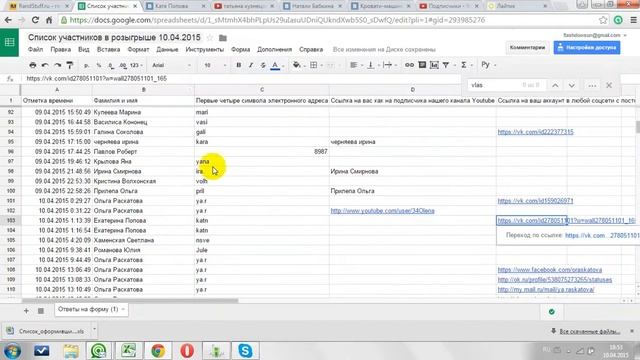Open the 123 number formats dropdown
Viewport: 640px width, 360px height.
click(136, 65)
